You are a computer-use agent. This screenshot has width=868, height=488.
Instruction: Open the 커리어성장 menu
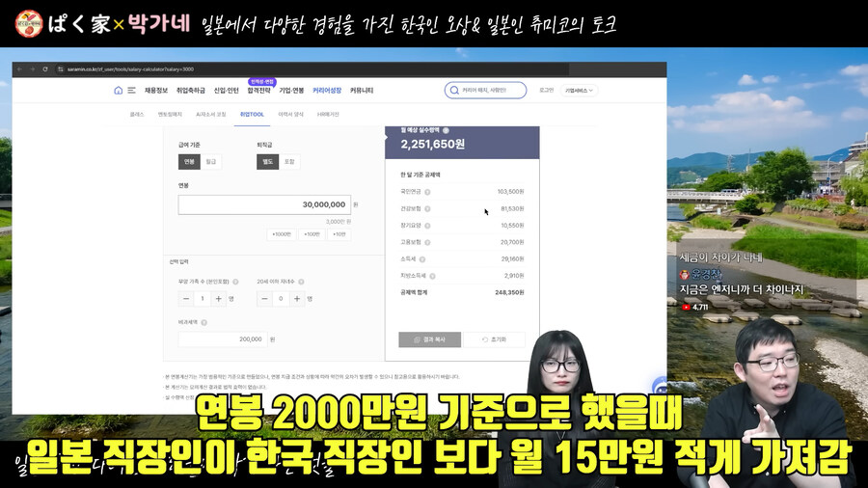click(x=327, y=91)
